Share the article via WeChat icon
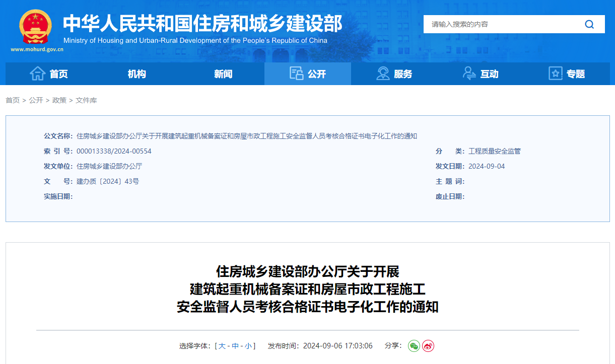Screen dimensions: 615x364 click(x=414, y=346)
